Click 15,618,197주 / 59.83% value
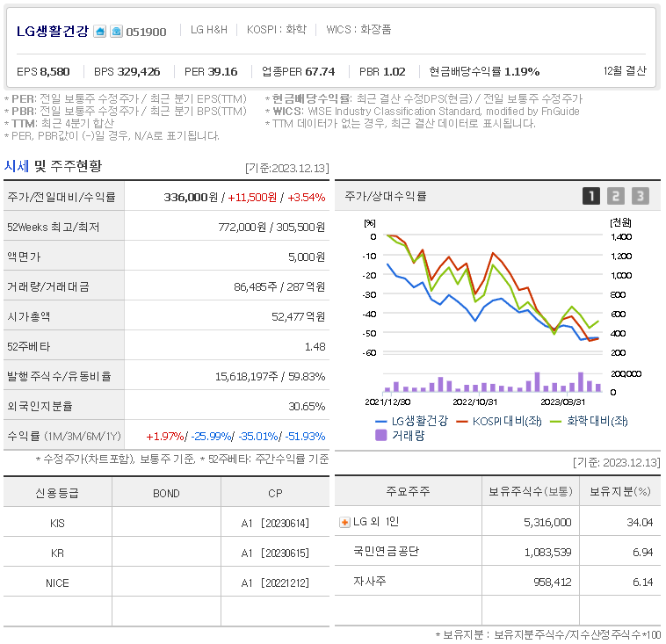Viewport: 666px width, 644px height. click(x=270, y=376)
